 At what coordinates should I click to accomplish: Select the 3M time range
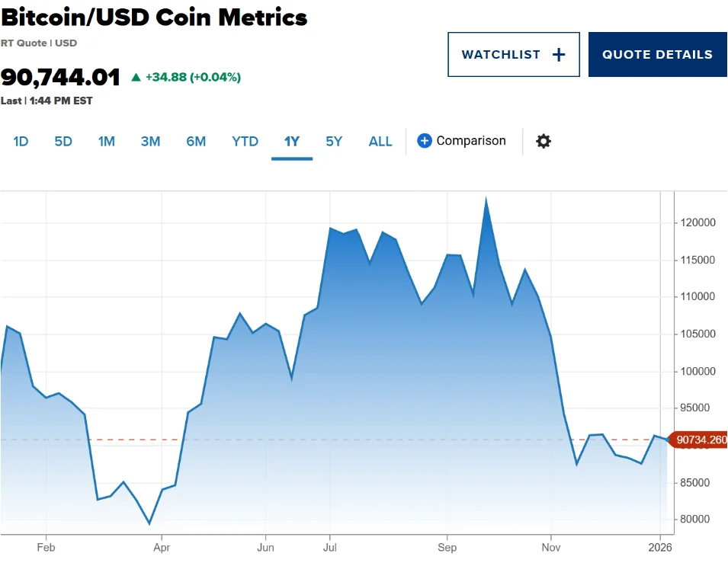tap(150, 141)
